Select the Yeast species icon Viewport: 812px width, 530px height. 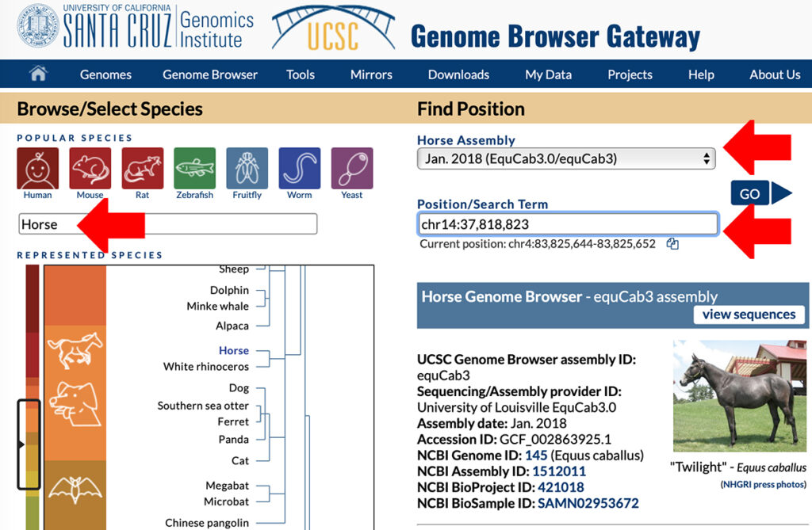point(351,168)
